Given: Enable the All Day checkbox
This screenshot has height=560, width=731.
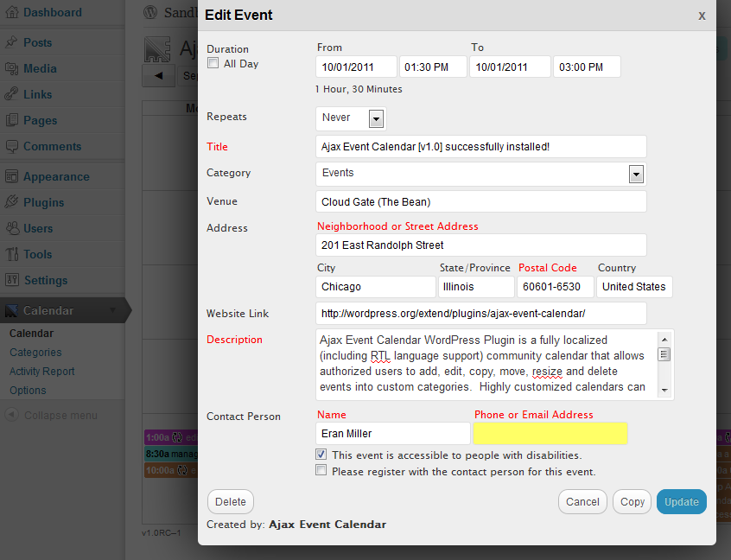Looking at the screenshot, I should point(213,63).
